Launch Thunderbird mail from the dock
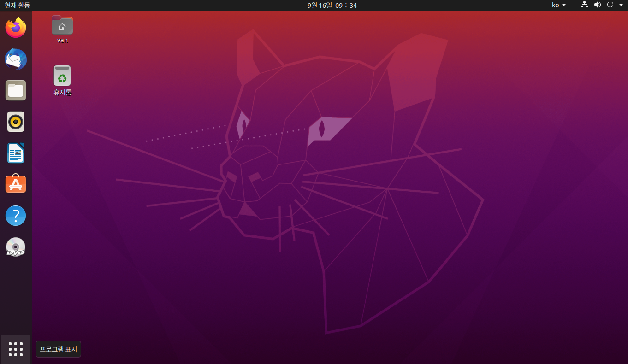Image resolution: width=628 pixels, height=364 pixels. pyautogui.click(x=16, y=59)
